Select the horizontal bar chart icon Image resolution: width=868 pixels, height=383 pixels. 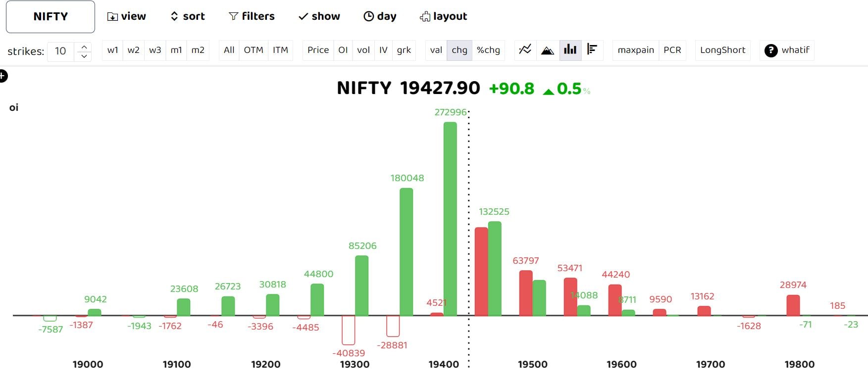pos(592,50)
